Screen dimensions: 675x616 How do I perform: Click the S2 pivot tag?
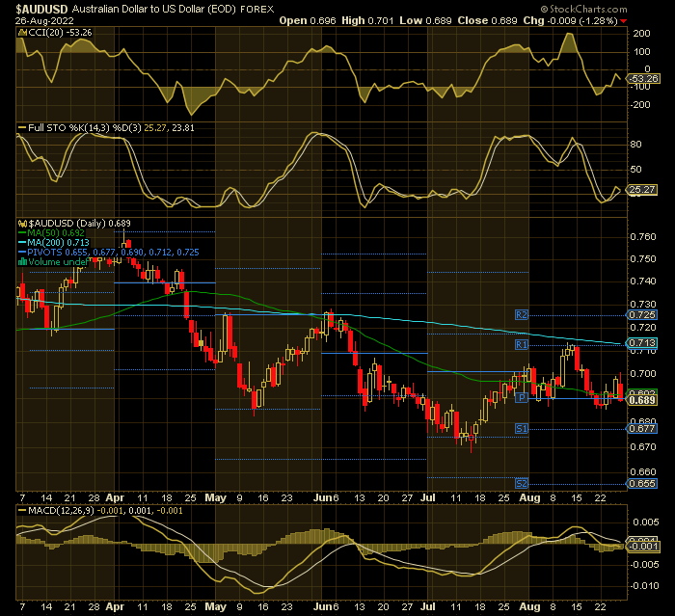pyautogui.click(x=522, y=483)
